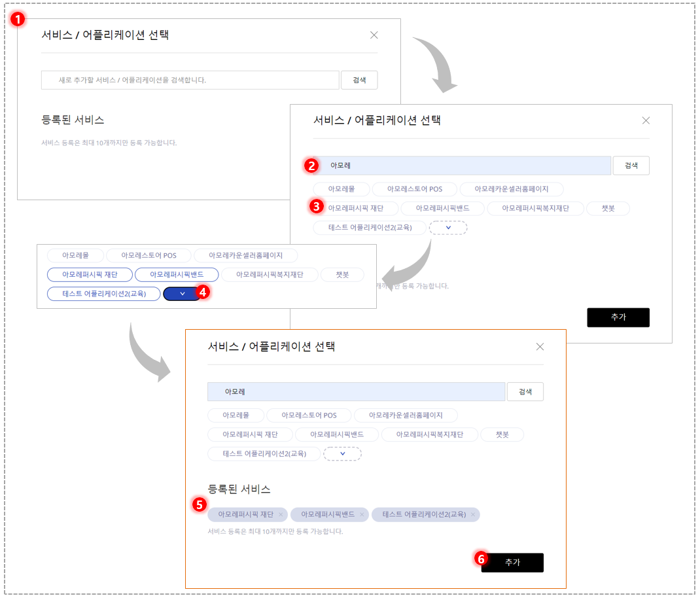Select 아모레카운셀러홈페이지 chip in right-side dialog
This screenshot has width=700, height=598.
(x=512, y=189)
